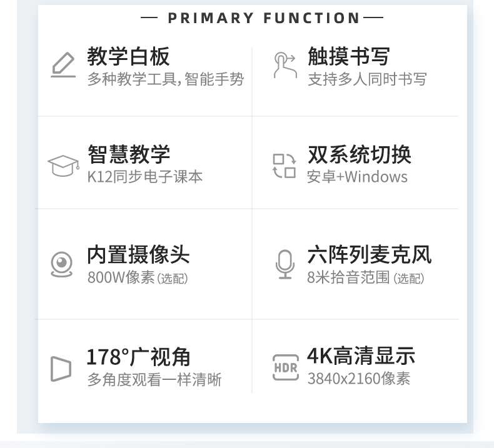
Task: Open the 智慧教学 feature title
Action: (x=128, y=154)
